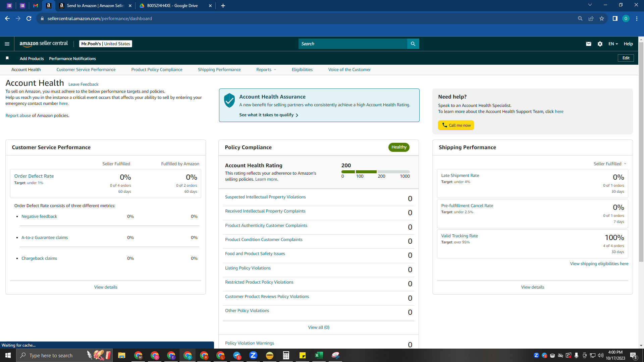The width and height of the screenshot is (644, 362).
Task: Open Zoom from the taskbar
Action: pos(253,355)
